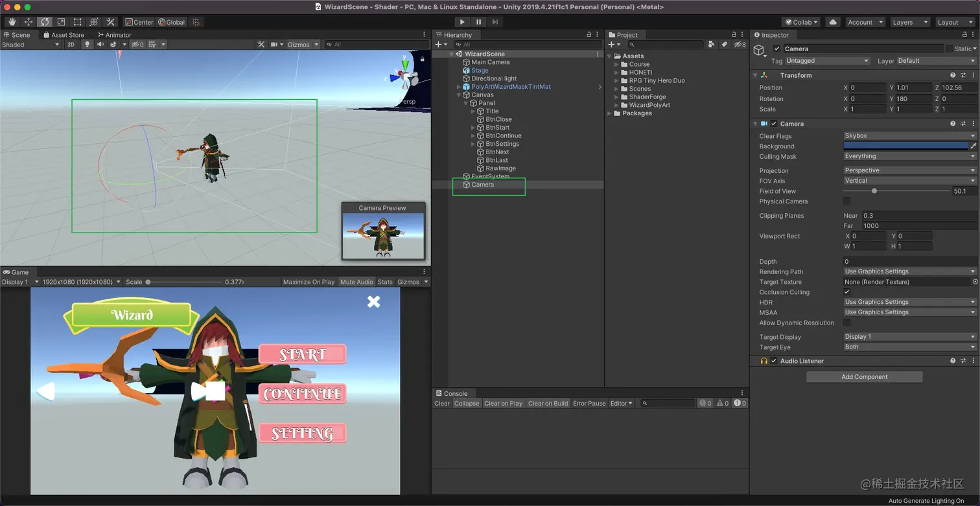Screen dimensions: 980x506
Task: Toggle 2D mode in Scene view
Action: click(x=71, y=45)
